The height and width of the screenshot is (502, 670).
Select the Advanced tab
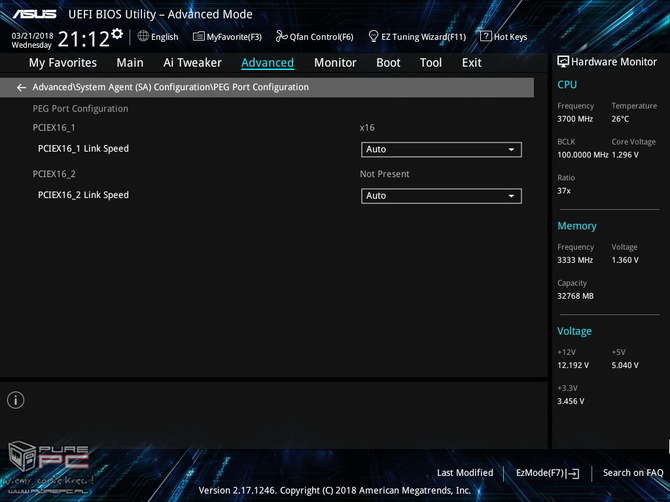(x=267, y=63)
